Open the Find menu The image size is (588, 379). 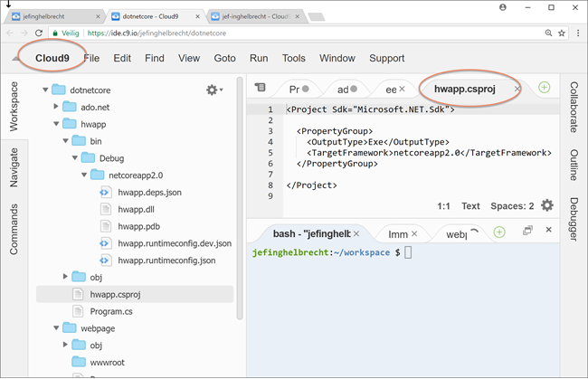click(155, 58)
